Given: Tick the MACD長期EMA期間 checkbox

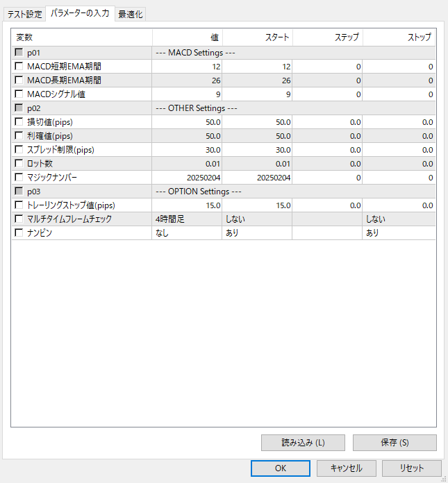Looking at the screenshot, I should (x=19, y=80).
